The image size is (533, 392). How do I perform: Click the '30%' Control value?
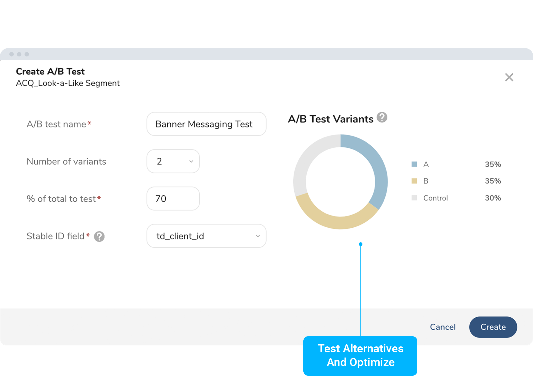[493, 198]
